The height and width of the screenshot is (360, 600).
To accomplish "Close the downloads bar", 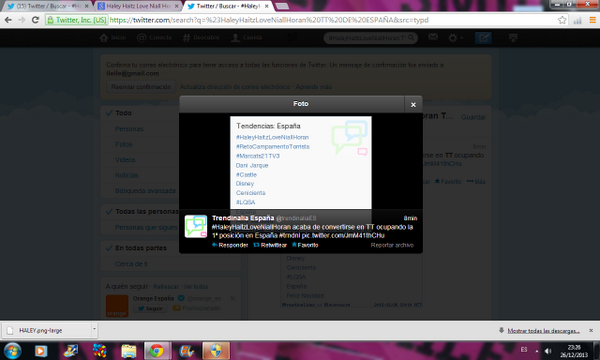I will (591, 330).
